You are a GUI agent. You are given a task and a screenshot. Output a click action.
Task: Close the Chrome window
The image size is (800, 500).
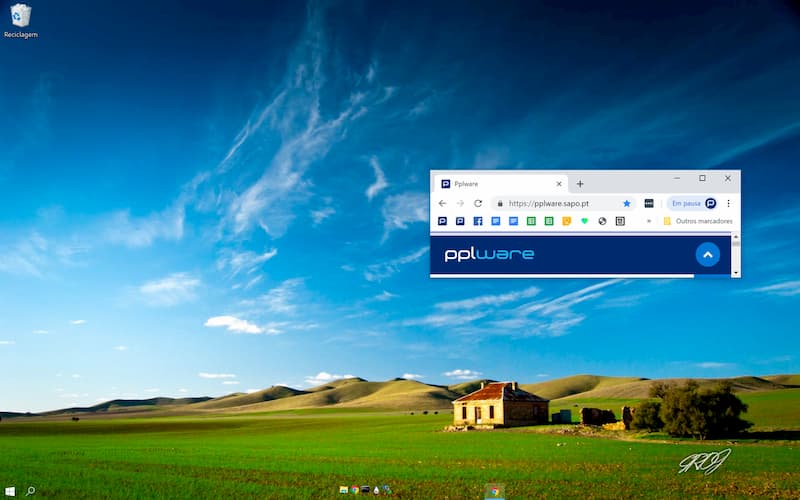[x=728, y=178]
